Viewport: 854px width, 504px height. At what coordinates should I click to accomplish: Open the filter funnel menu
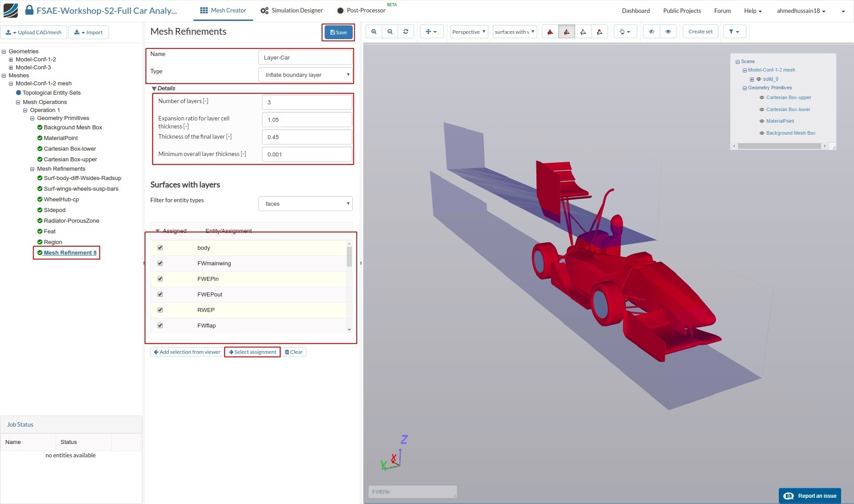pyautogui.click(x=734, y=32)
